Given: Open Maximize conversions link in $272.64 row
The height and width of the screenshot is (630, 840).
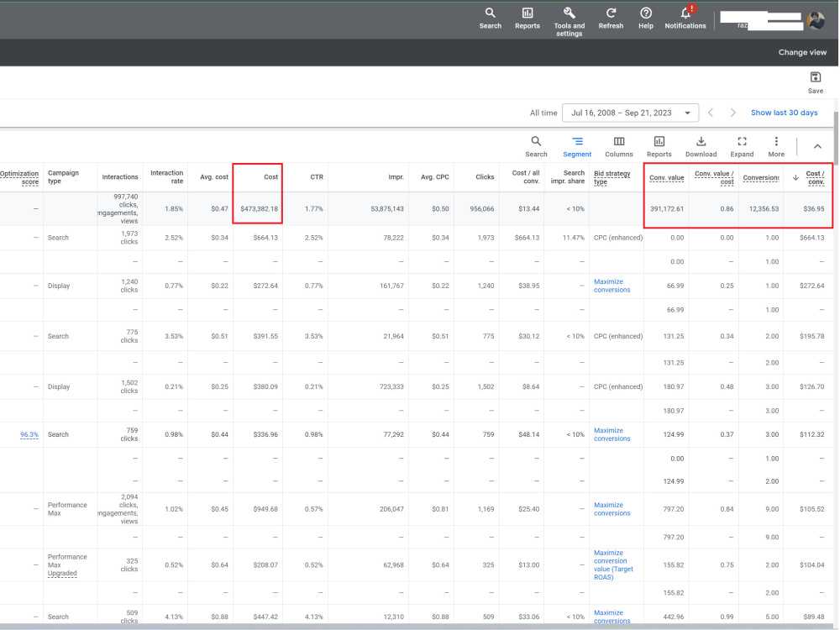Looking at the screenshot, I should (612, 286).
